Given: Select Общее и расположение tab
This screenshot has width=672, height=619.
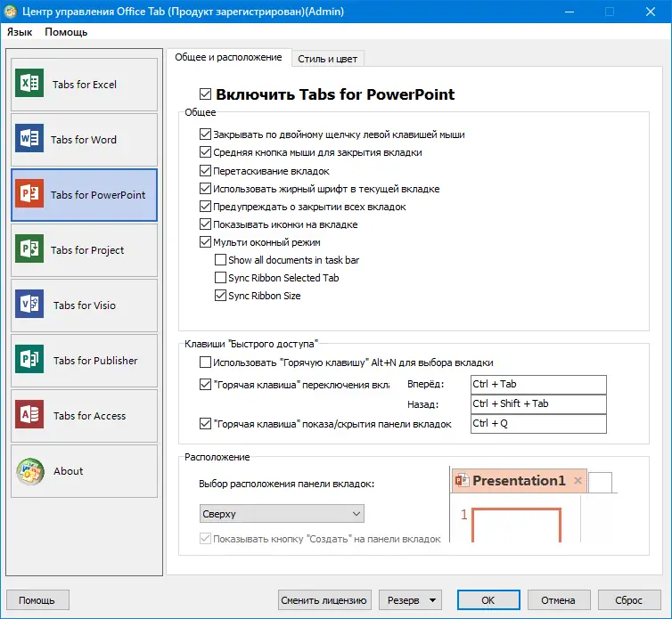Looking at the screenshot, I should (x=228, y=57).
